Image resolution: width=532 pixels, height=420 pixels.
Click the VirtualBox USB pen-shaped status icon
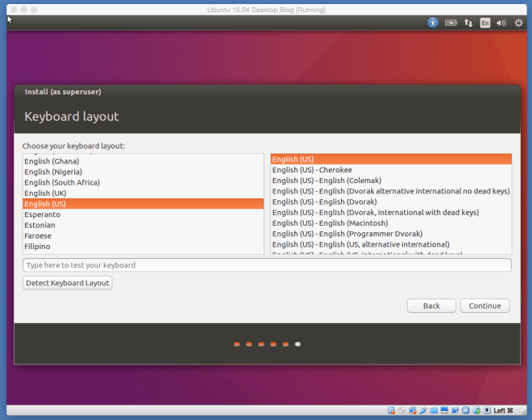point(423,410)
